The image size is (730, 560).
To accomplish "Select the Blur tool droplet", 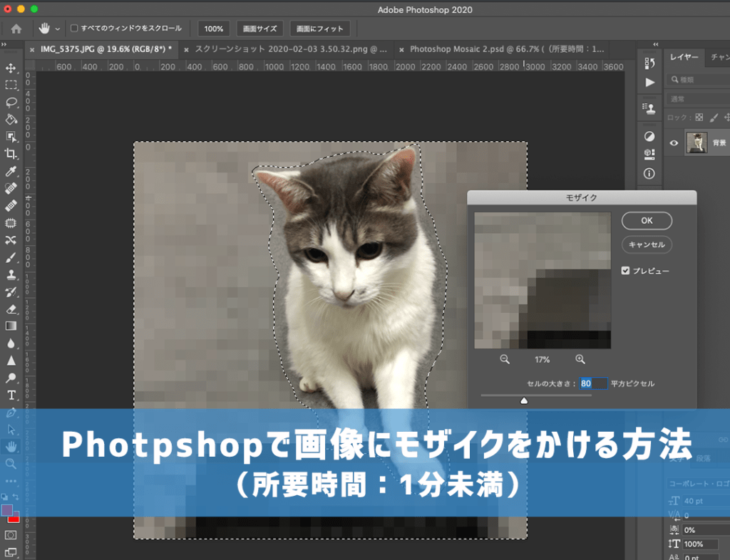I will [x=11, y=343].
